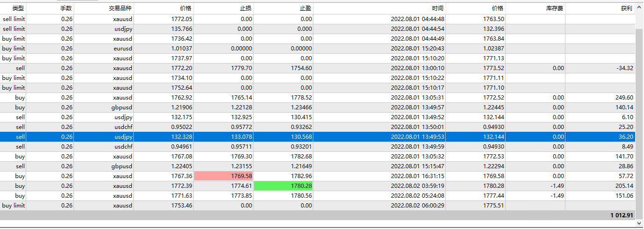Viewport: 644px width, 229px height.
Task: Click the price cell 1752.64
Action: (182, 88)
